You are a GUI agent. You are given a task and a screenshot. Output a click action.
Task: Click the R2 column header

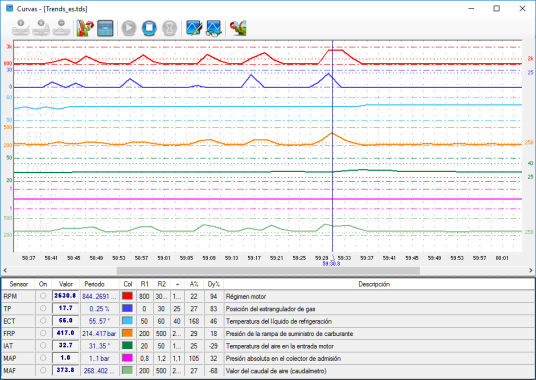(161, 284)
